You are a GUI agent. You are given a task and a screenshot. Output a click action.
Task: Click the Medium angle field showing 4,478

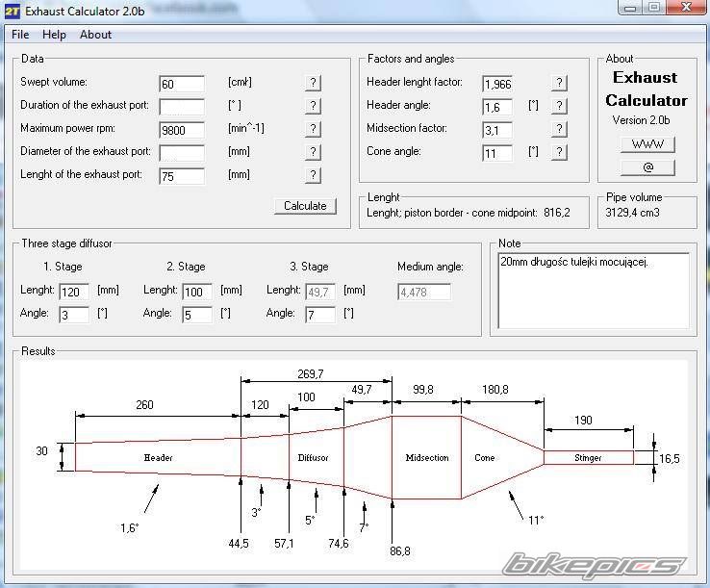[x=424, y=293]
